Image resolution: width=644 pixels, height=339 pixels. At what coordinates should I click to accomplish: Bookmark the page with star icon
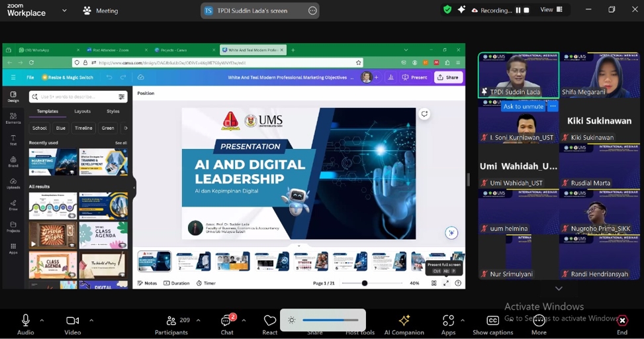(359, 62)
